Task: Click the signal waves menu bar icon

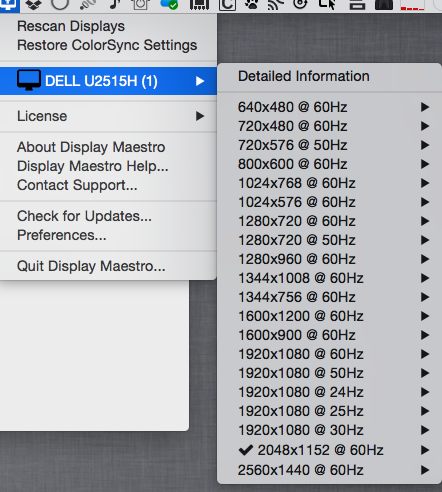Action: (x=276, y=4)
